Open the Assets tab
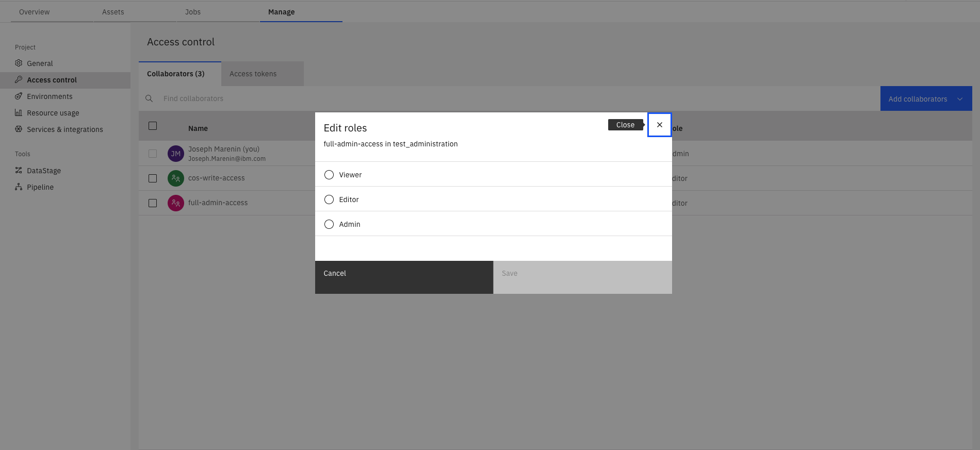The image size is (980, 450). point(113,12)
